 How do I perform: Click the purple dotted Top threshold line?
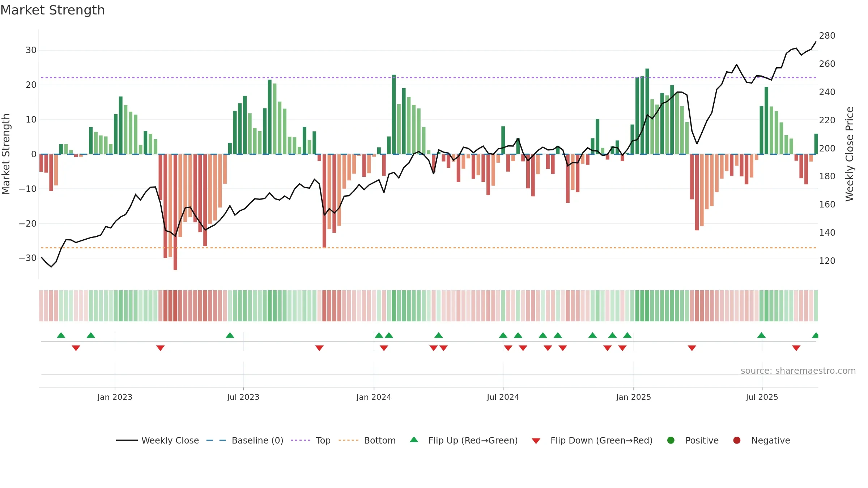tap(429, 77)
